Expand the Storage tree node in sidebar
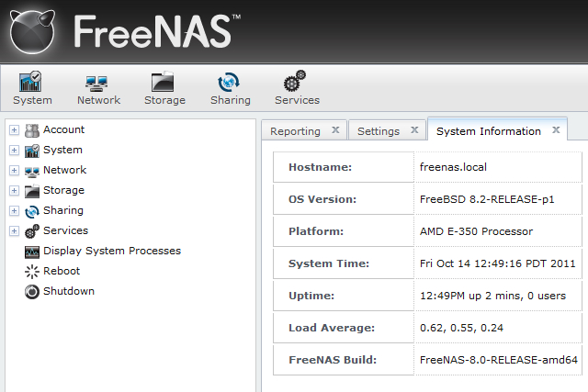Viewport: 588px width, 392px height. point(14,190)
